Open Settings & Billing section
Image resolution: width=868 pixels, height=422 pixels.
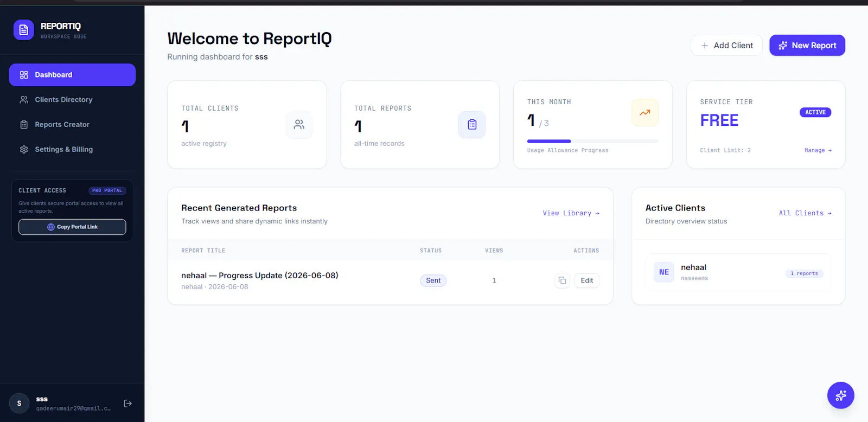72,149
